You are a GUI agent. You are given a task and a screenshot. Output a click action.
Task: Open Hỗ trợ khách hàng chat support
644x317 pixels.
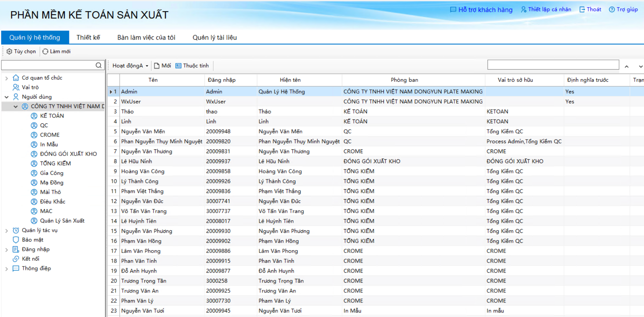pyautogui.click(x=481, y=10)
